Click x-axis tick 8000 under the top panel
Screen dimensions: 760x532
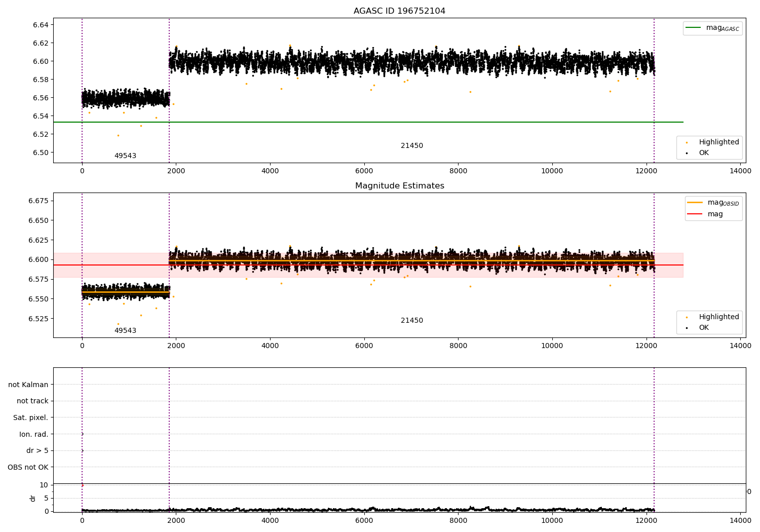[458, 171]
